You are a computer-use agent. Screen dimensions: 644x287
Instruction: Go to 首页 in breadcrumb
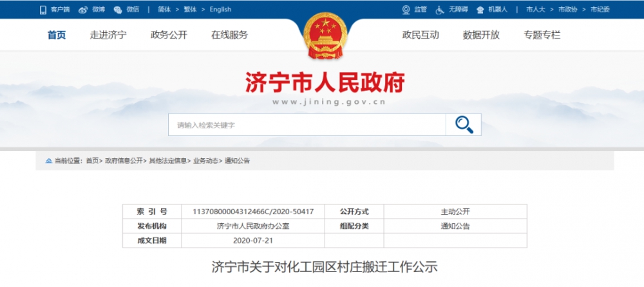[92, 161]
